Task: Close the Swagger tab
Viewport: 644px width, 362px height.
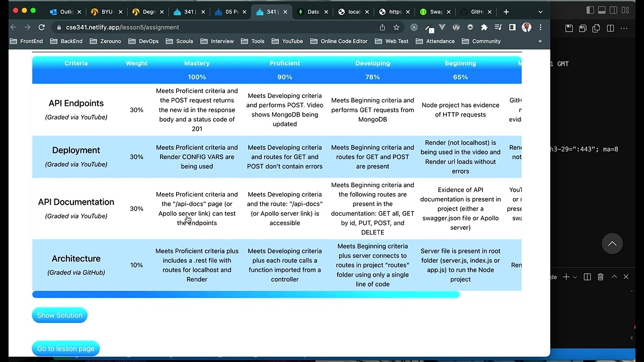Action: [448, 12]
